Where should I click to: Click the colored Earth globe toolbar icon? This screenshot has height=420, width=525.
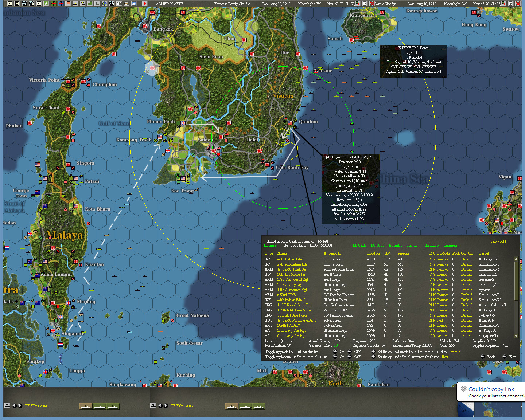[x=105, y=4]
